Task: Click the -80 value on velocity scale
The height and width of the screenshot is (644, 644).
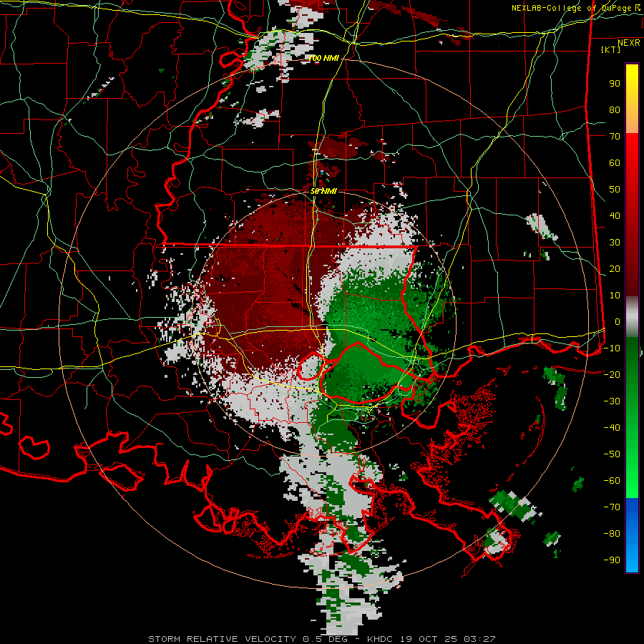Action: click(612, 534)
